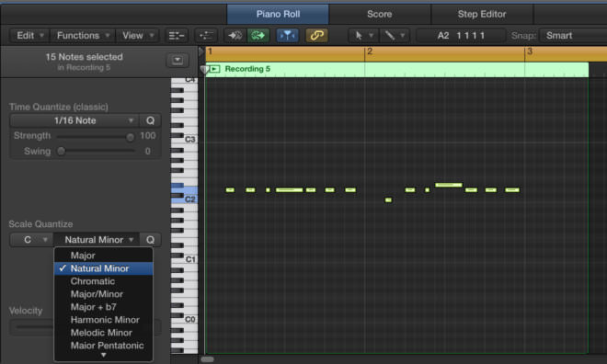
Task: Choose Major Pentatonic from the scale list
Action: pos(103,345)
